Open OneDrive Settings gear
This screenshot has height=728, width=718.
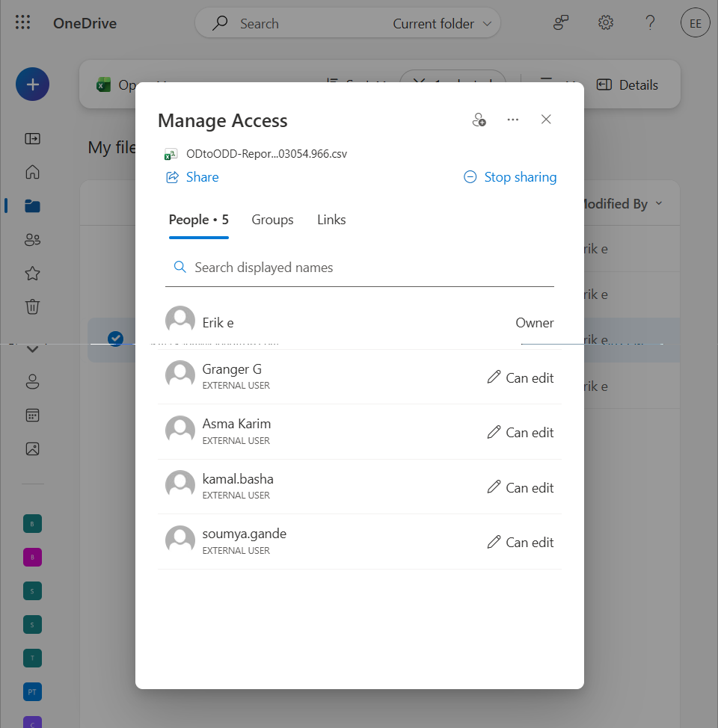click(x=605, y=22)
